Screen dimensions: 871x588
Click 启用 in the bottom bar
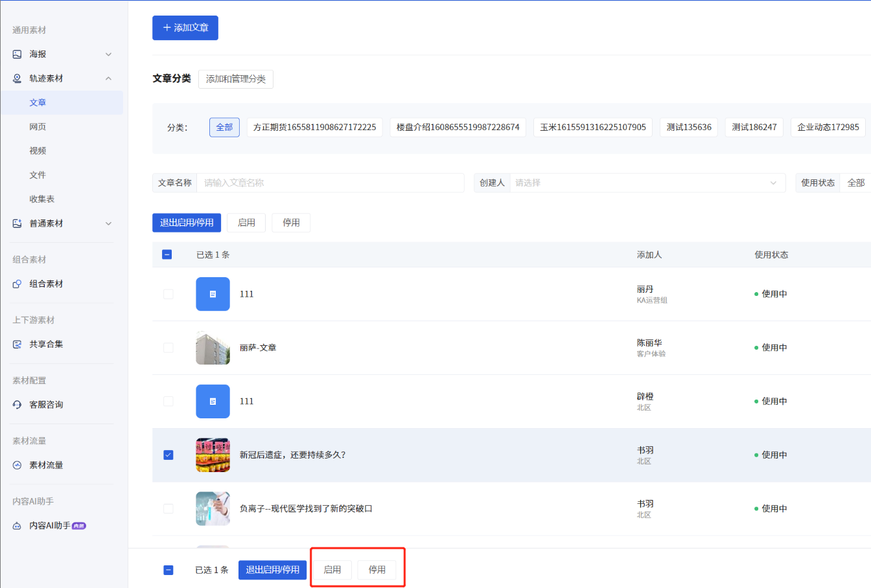coord(332,570)
